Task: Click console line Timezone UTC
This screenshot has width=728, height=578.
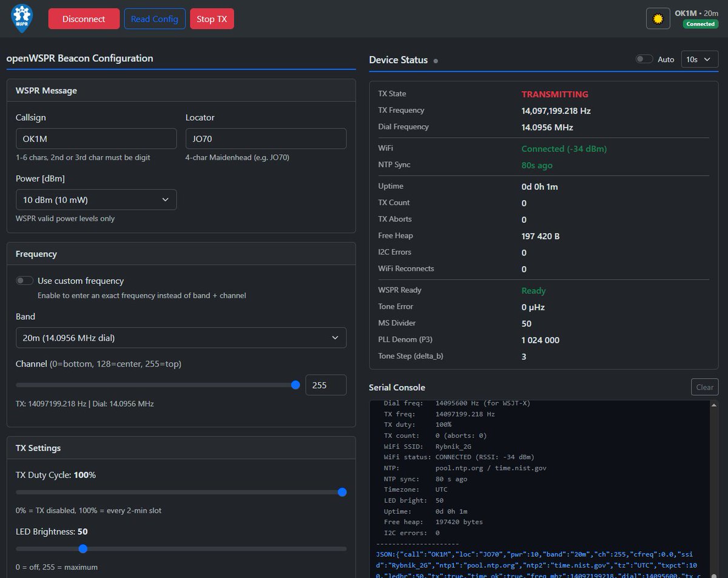Action: pyautogui.click(x=416, y=490)
